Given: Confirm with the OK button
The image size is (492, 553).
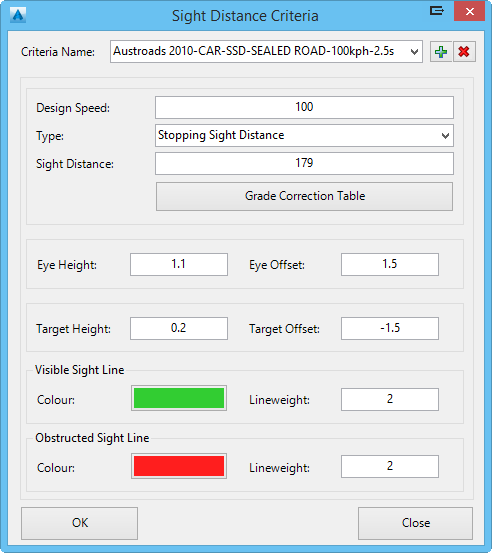Looking at the screenshot, I should (79, 523).
